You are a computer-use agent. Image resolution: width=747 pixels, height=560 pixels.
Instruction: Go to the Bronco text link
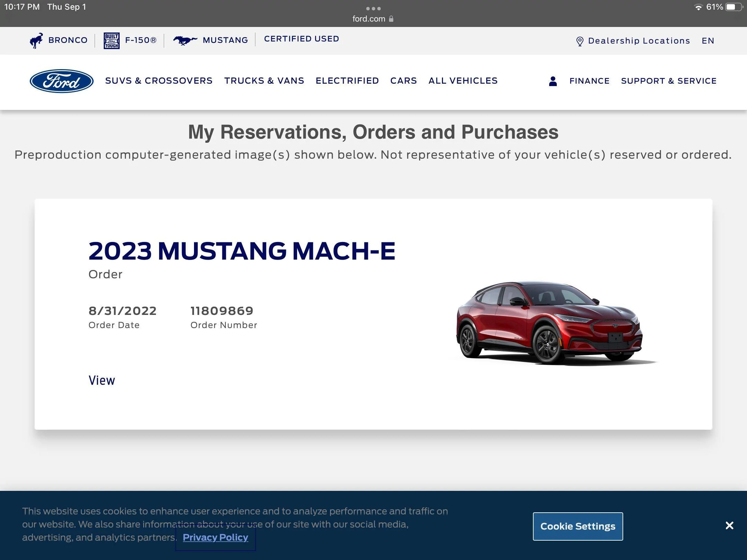[x=68, y=40]
